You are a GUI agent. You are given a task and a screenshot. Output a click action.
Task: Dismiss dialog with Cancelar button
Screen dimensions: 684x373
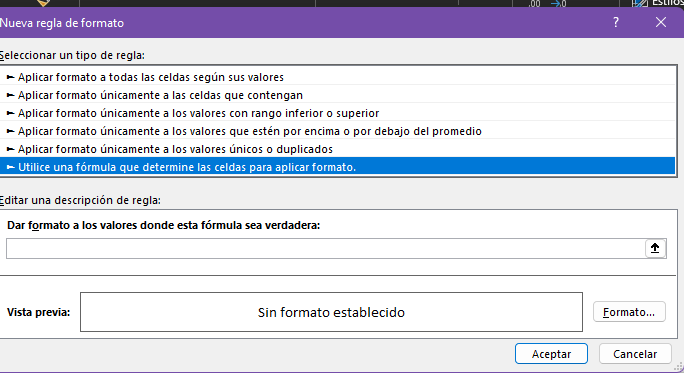[635, 354]
